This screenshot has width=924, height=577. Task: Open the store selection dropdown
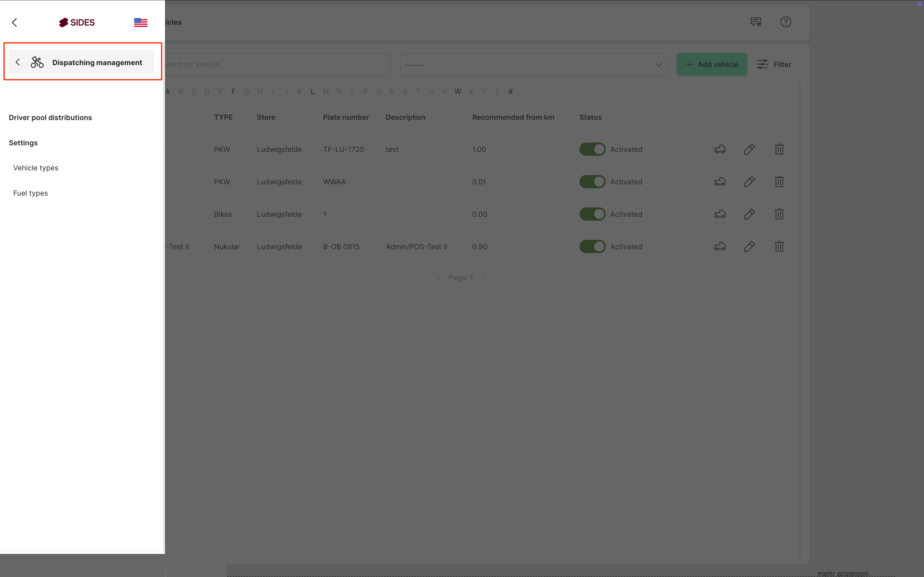click(533, 65)
